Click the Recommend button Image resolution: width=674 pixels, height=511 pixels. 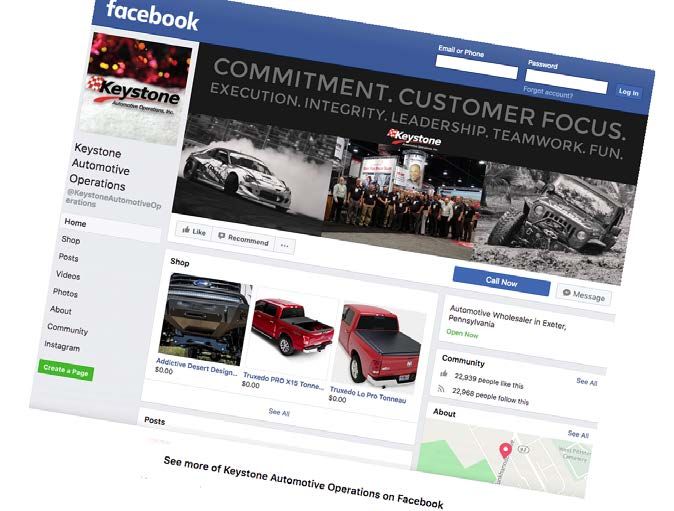pyautogui.click(x=244, y=239)
